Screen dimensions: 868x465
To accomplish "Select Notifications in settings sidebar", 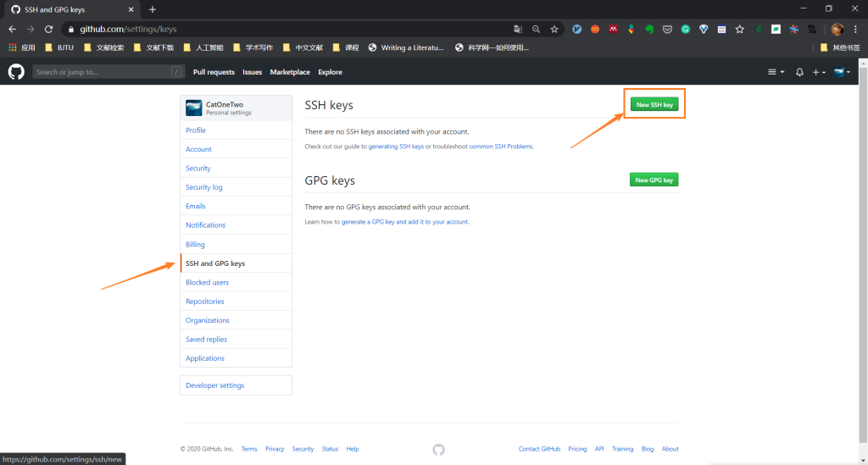I will 236,225.
